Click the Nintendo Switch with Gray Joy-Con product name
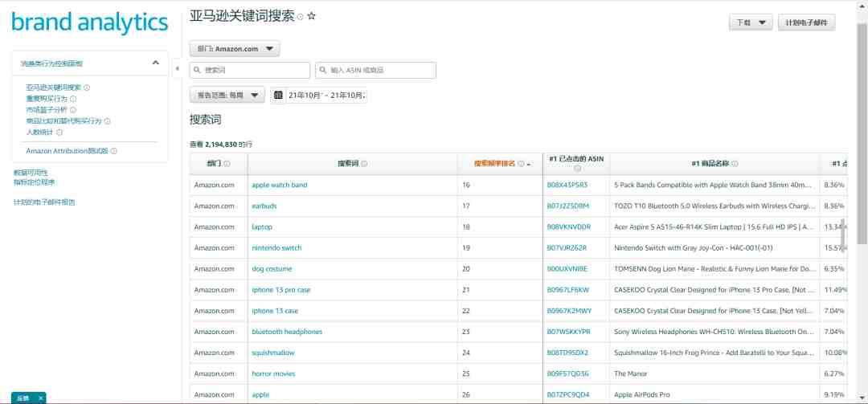 tap(693, 248)
